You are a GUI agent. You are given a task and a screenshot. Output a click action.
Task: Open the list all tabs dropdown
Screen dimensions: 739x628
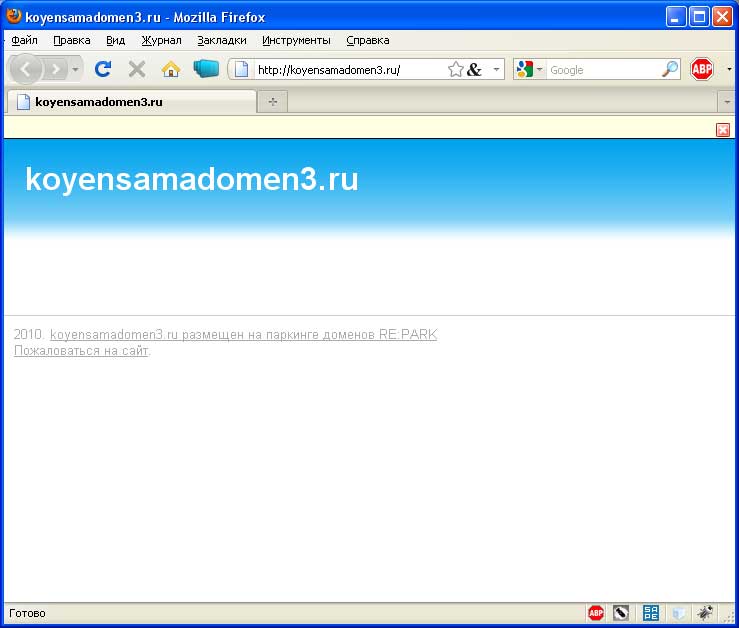click(x=727, y=102)
